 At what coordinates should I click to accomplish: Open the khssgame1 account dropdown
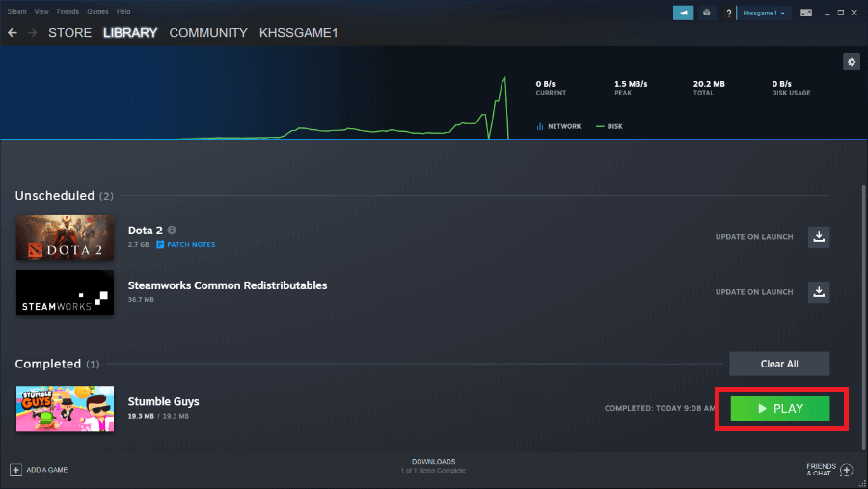[764, 13]
